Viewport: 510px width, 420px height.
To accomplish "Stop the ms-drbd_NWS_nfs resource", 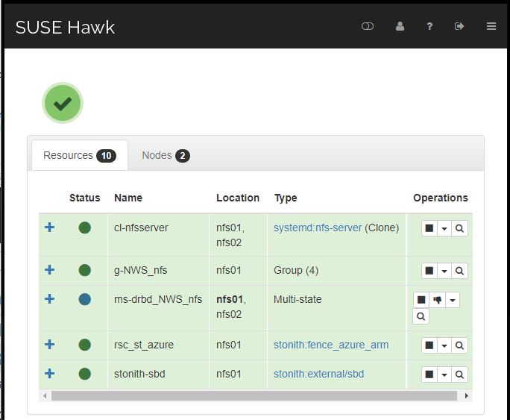I will click(x=421, y=300).
